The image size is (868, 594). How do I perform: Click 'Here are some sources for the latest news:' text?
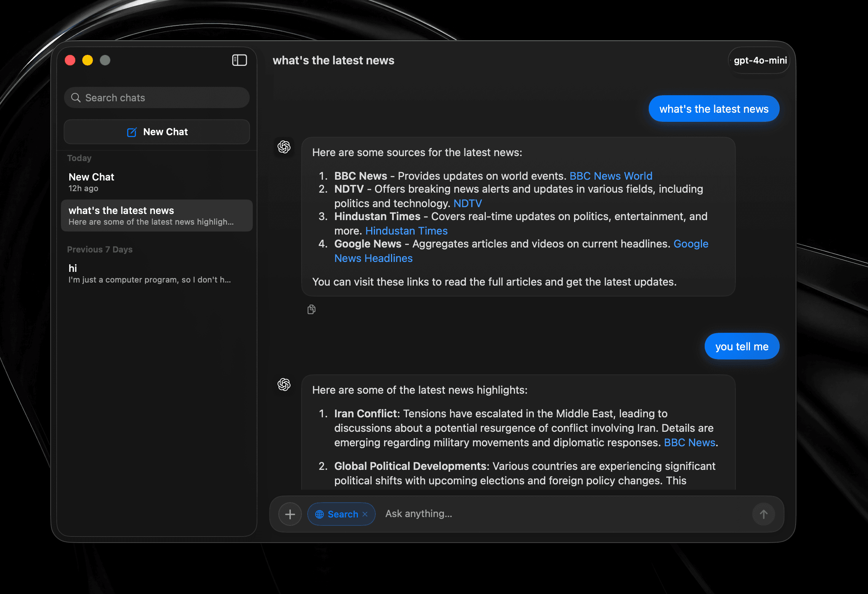point(417,152)
